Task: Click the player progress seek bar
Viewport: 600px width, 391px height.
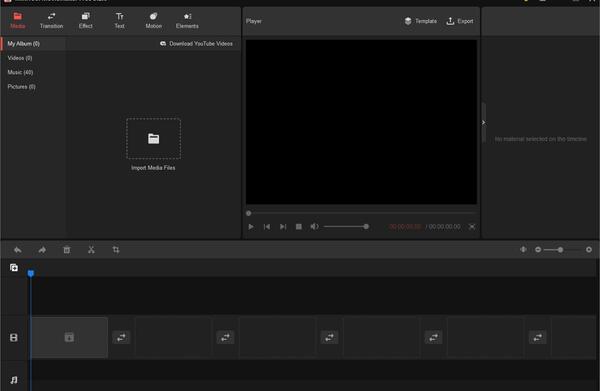Action: click(361, 213)
